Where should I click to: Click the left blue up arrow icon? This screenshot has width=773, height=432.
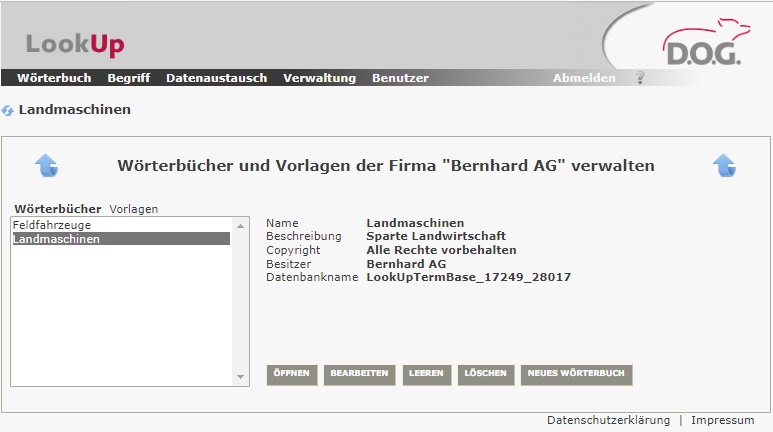pos(47,165)
